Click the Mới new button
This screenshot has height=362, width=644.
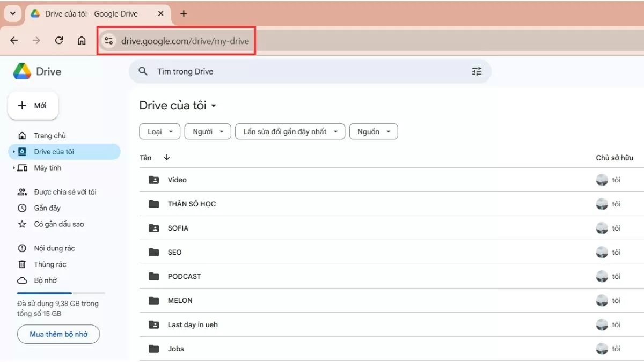(33, 106)
